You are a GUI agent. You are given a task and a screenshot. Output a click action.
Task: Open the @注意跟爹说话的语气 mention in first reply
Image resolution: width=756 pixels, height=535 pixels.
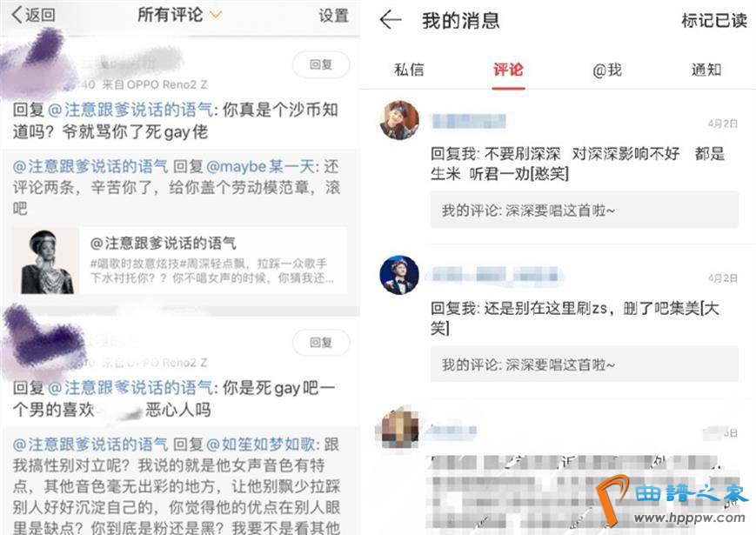pos(130,110)
